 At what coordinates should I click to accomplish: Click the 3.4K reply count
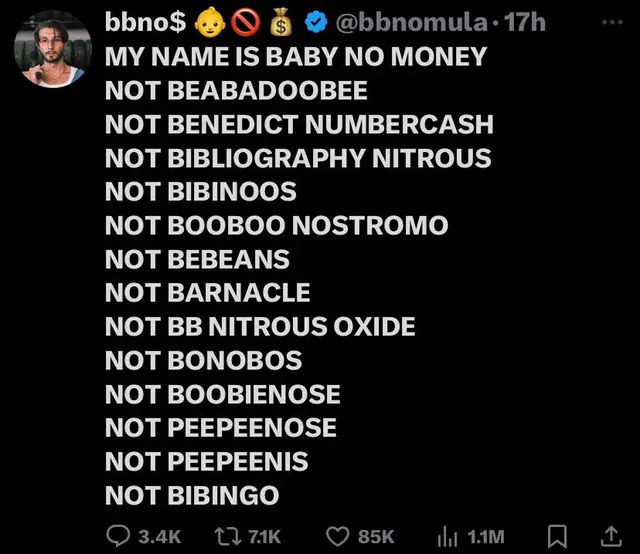[x=159, y=536]
